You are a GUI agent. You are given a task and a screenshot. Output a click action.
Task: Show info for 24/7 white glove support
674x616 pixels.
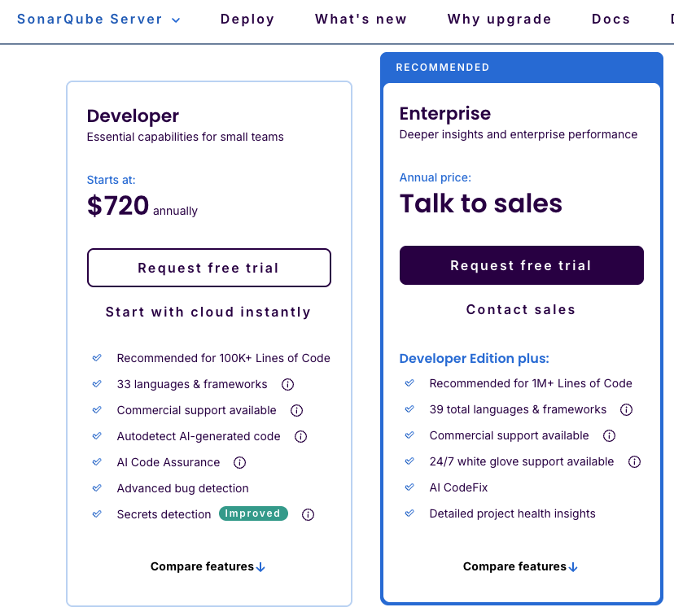634,461
